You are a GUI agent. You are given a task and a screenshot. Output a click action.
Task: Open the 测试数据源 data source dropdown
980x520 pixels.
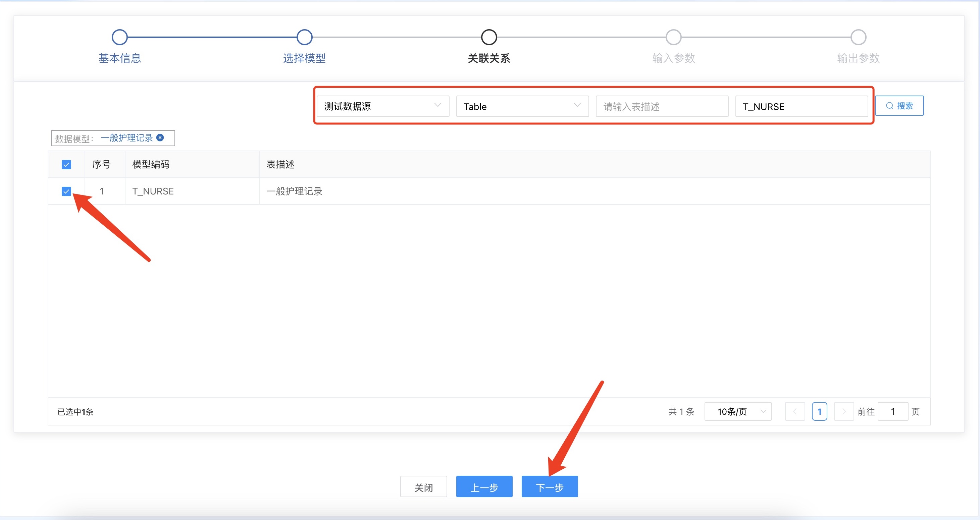tap(383, 106)
